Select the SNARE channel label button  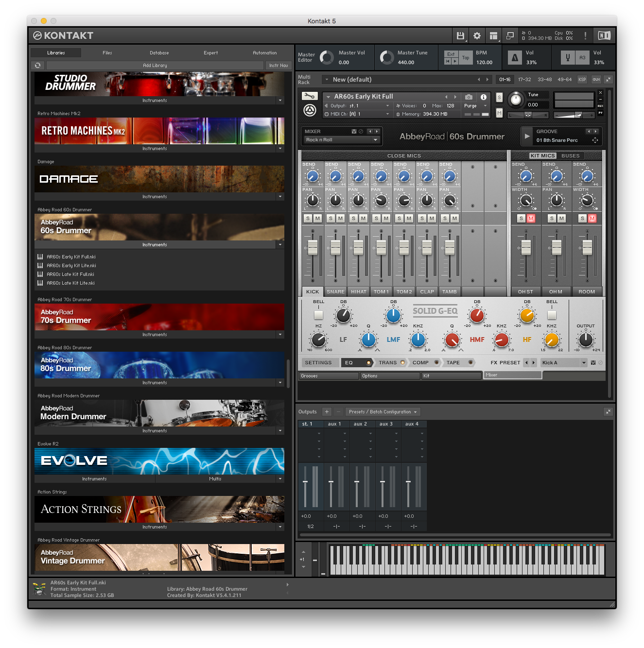click(336, 291)
